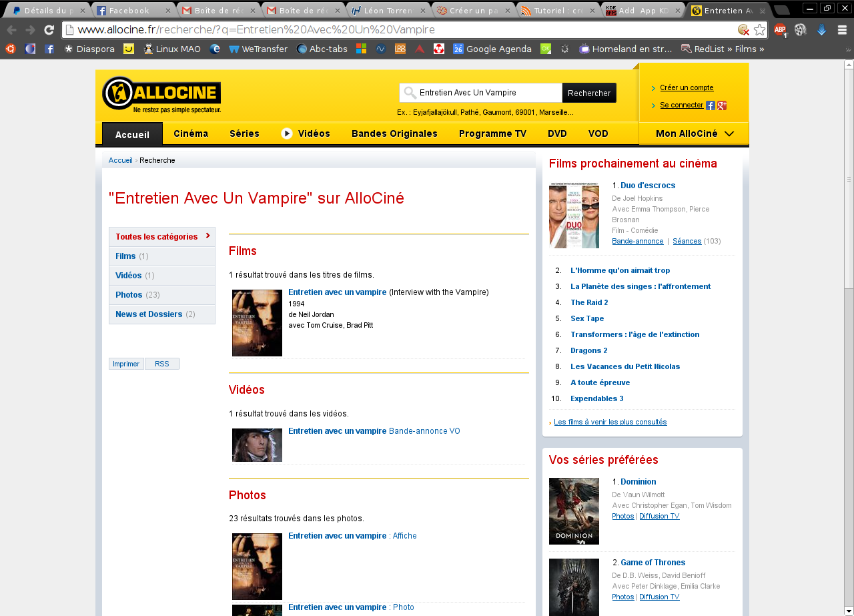The image size is (854, 616).
Task: Click the film reel extension icon
Action: tap(801, 30)
